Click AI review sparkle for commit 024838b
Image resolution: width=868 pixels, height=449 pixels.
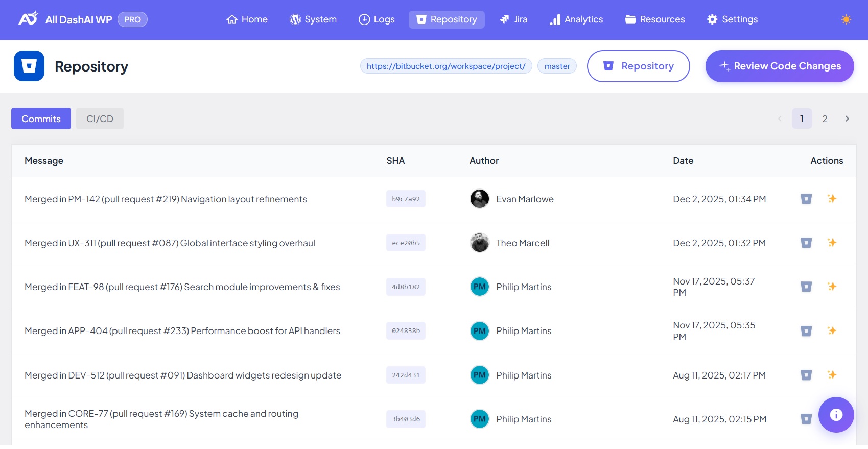pos(832,330)
